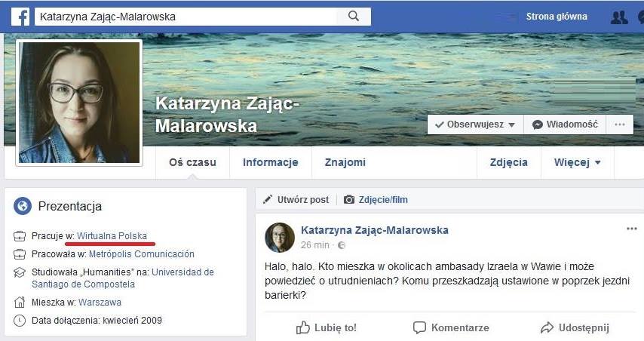Viewport: 644px width, 341px height.
Task: Open the three-dot menu on the post
Action: tap(632, 229)
